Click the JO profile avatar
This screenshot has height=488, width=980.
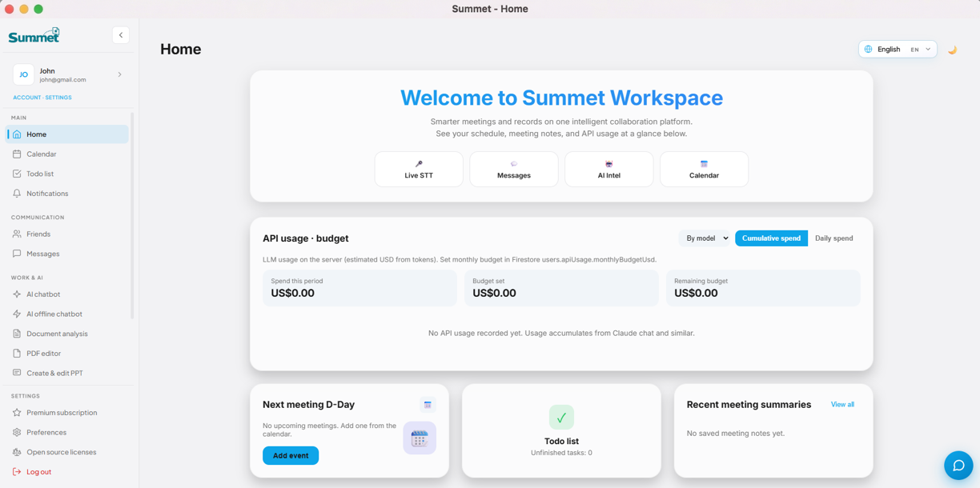[23, 74]
